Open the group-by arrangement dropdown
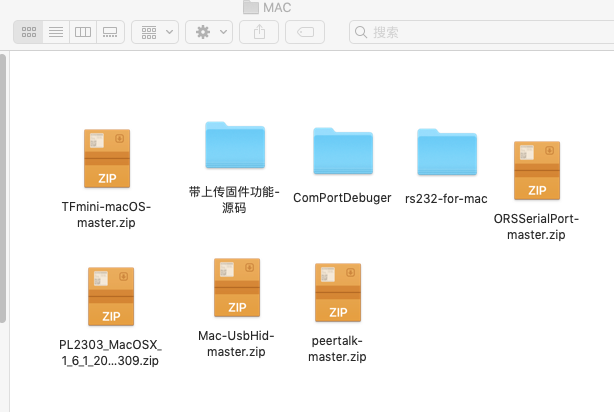614x412 pixels. coord(155,32)
